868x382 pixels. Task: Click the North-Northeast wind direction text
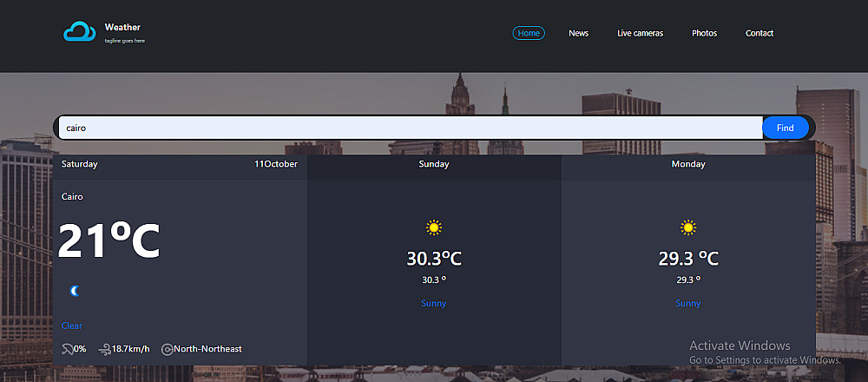[x=207, y=349]
